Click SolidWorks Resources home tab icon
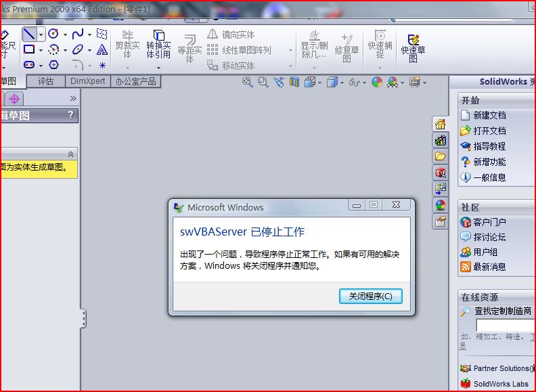536x392 pixels. [x=441, y=124]
